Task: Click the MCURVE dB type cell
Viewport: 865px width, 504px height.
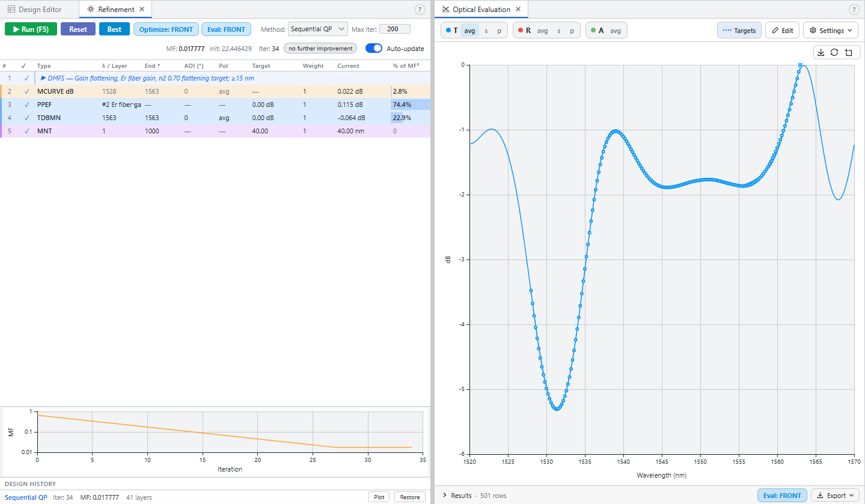Action: coord(55,91)
